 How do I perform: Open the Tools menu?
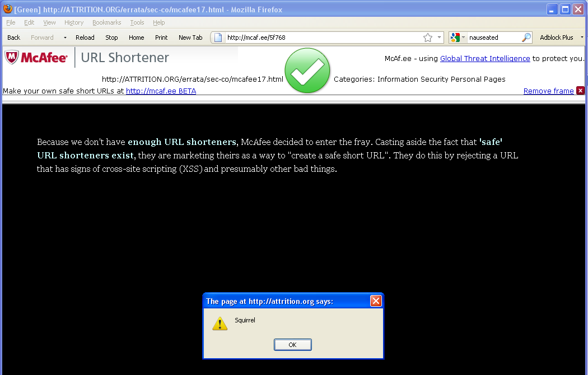(x=137, y=22)
